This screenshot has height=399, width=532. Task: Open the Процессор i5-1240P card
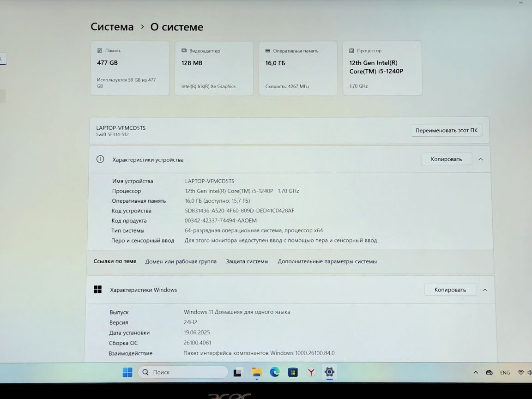click(382, 68)
